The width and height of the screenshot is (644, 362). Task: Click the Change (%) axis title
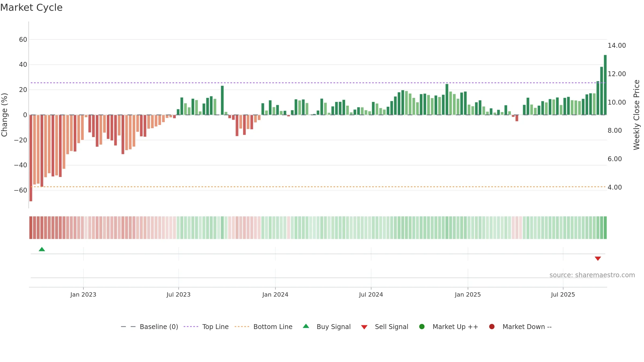[4, 115]
